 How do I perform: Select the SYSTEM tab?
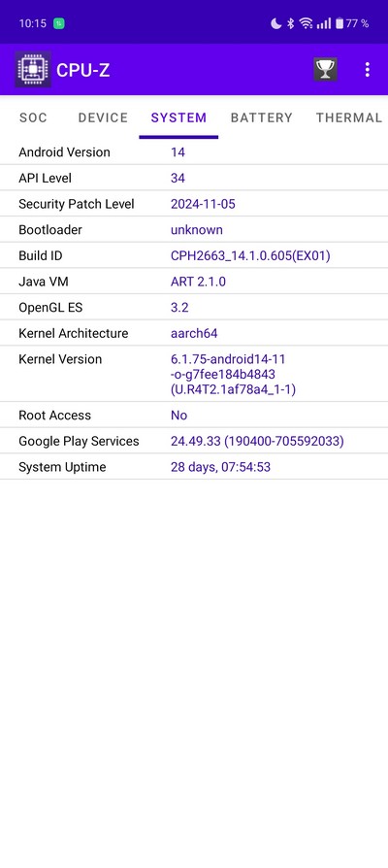click(178, 117)
